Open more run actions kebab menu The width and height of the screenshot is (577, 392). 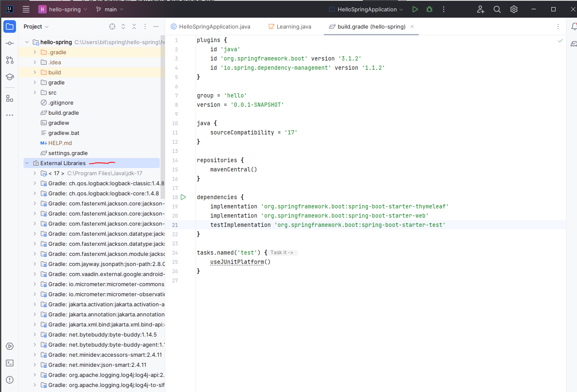444,9
